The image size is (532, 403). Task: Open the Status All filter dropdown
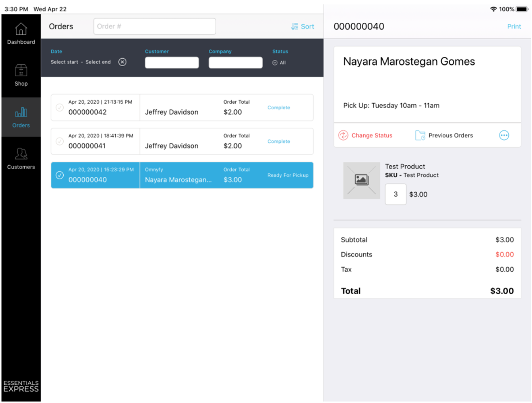click(x=279, y=63)
